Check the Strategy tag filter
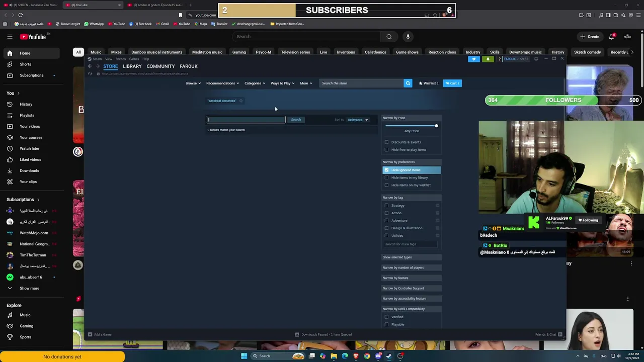This screenshot has height=362, width=644. (387, 206)
